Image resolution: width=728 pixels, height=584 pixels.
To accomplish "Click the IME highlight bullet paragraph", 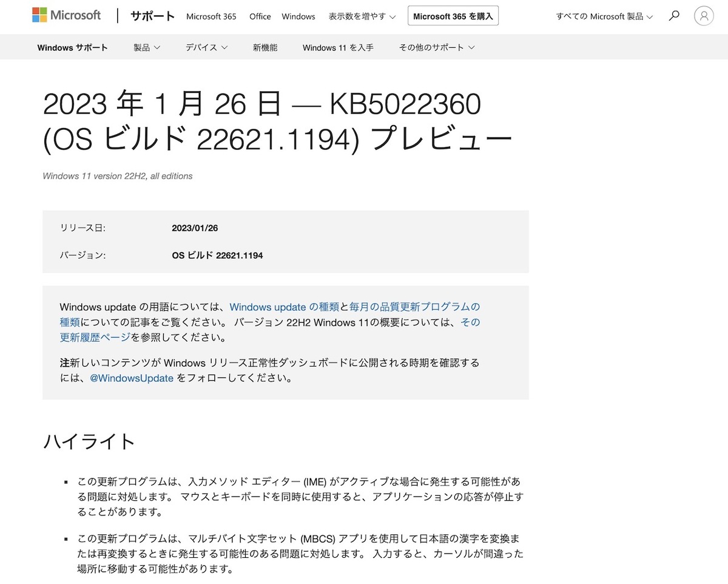I will point(300,497).
